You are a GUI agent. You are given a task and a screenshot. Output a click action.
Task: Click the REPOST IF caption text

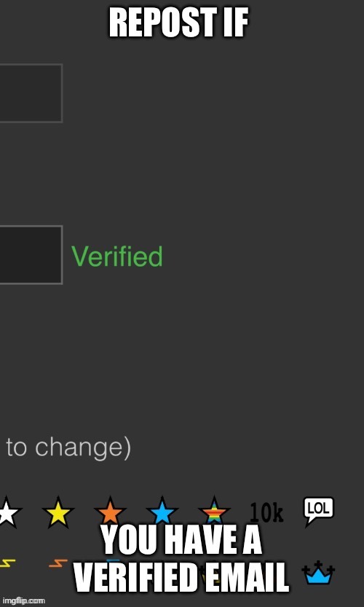click(x=178, y=23)
